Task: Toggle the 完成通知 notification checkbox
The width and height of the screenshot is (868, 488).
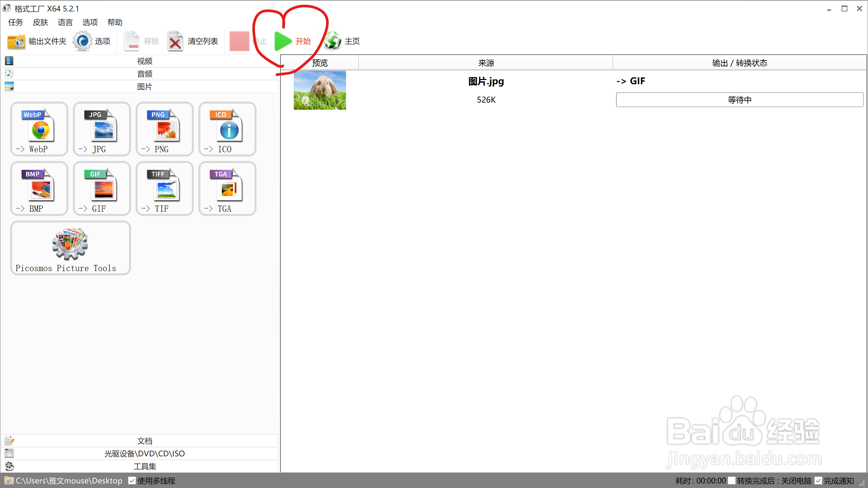Action: 818,480
